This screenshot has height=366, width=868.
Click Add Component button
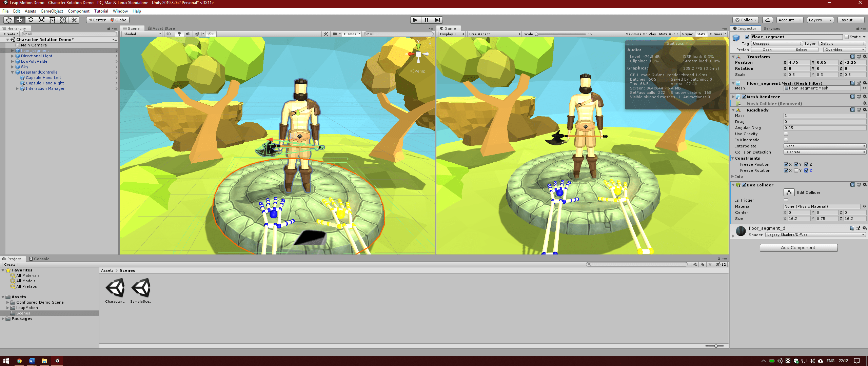click(x=798, y=248)
